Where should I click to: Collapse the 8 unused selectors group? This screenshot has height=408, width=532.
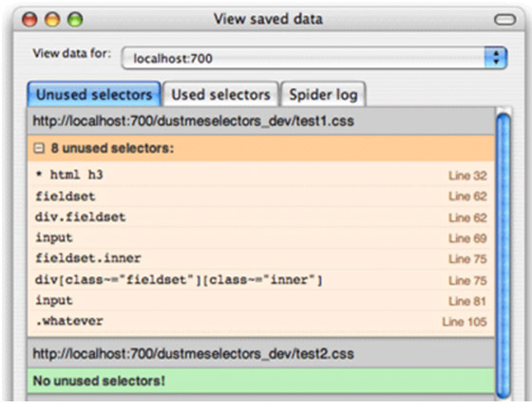(x=39, y=148)
